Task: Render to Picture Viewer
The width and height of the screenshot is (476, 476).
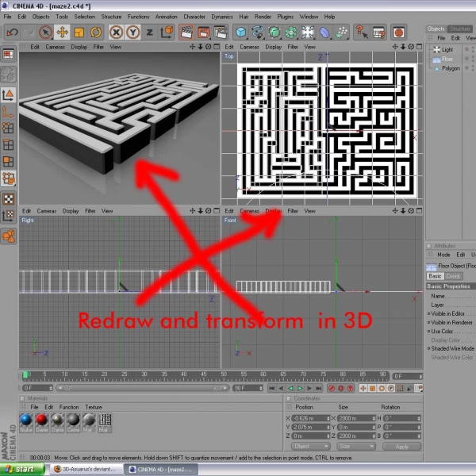Action: [203, 33]
